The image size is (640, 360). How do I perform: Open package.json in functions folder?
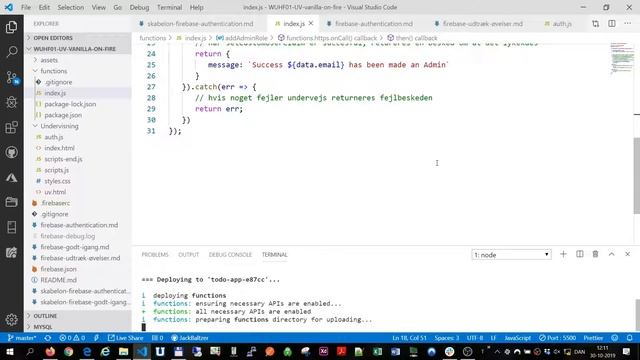click(63, 115)
